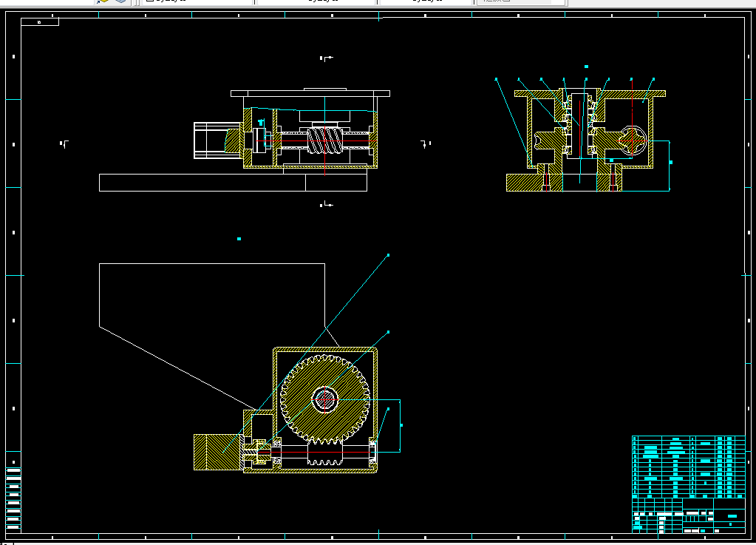Select the section arrow marker at the far left
The image size is (756, 545).
(64, 143)
